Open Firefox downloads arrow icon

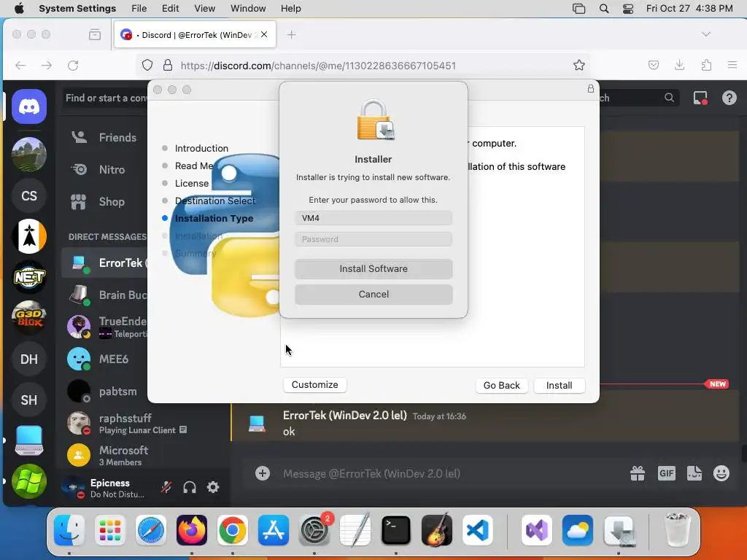(x=680, y=65)
